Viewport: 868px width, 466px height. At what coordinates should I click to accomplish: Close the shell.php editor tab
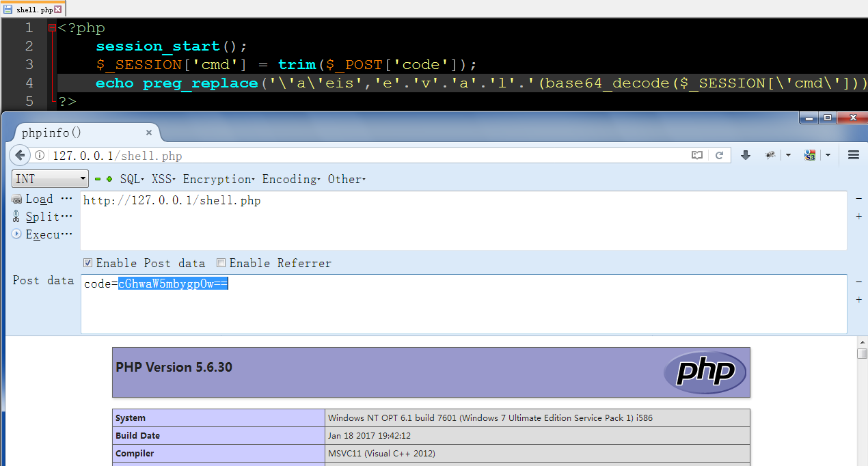click(x=57, y=10)
